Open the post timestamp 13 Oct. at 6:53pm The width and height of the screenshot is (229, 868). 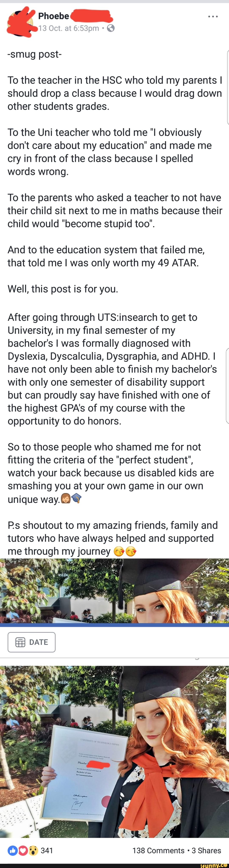tap(69, 28)
